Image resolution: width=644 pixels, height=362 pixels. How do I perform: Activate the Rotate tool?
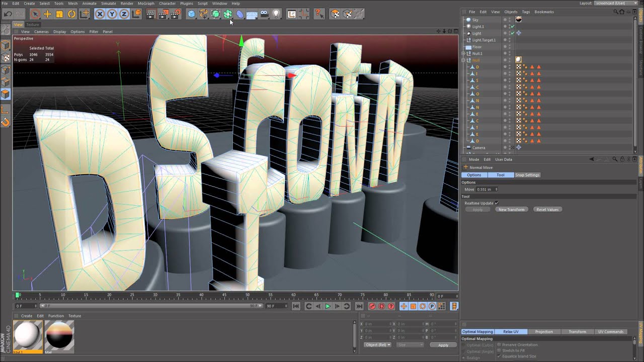pos(71,14)
